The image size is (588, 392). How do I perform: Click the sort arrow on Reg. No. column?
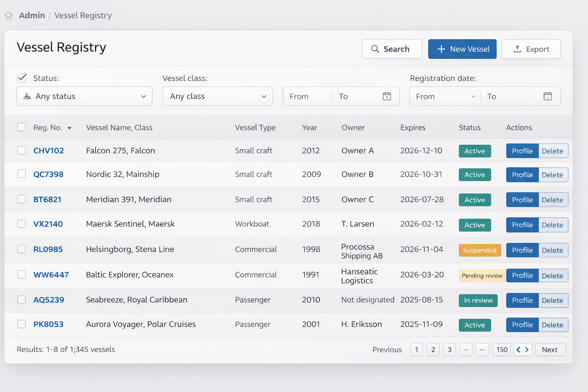pyautogui.click(x=70, y=128)
